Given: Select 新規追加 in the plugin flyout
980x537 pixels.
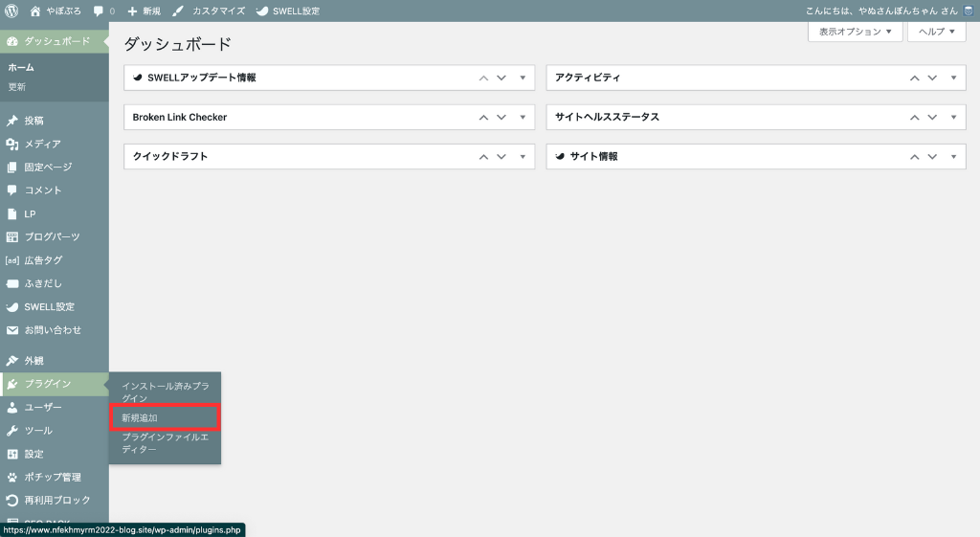Looking at the screenshot, I should tap(140, 417).
